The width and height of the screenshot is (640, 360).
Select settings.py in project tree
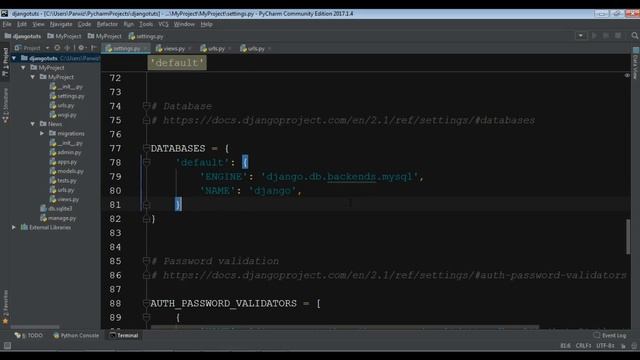[x=67, y=96]
